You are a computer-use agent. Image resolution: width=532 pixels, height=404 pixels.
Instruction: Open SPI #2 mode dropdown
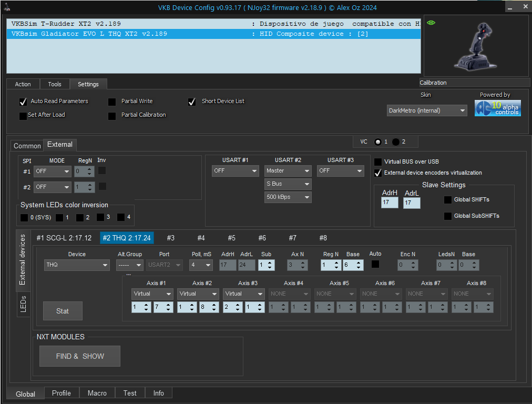coord(52,187)
